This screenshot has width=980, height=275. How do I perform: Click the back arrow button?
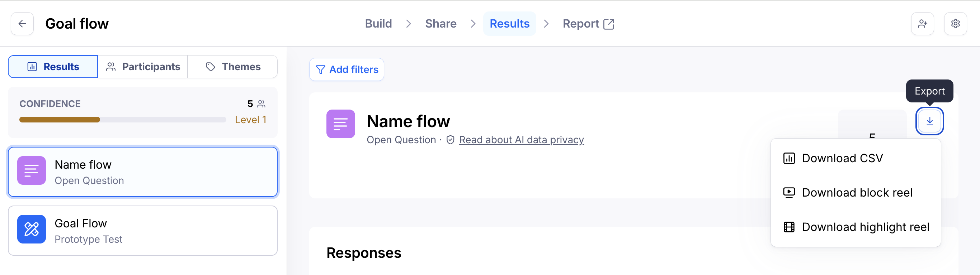tap(22, 24)
